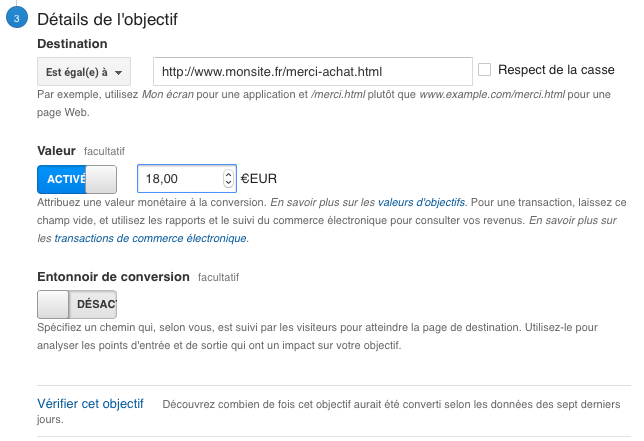Click the "facultatif" text beside Entonnoir de conversion
The width and height of the screenshot is (644, 441).
219,277
